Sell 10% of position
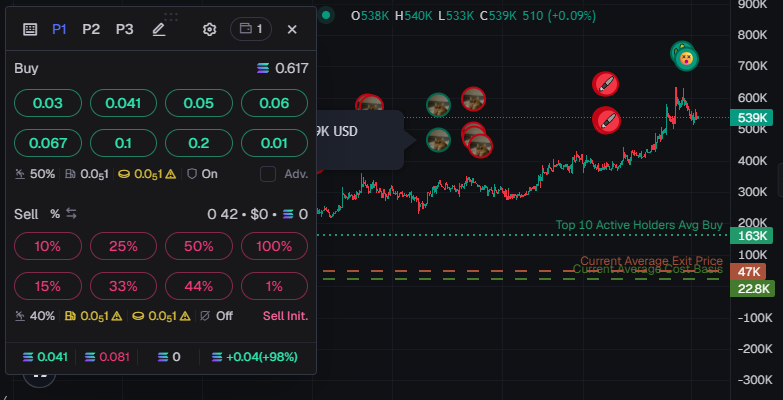Viewport: 783px width, 400px height. pos(48,246)
